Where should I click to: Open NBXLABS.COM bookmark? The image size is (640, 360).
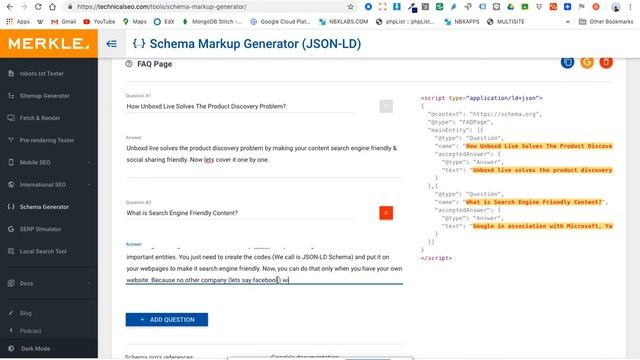[344, 22]
